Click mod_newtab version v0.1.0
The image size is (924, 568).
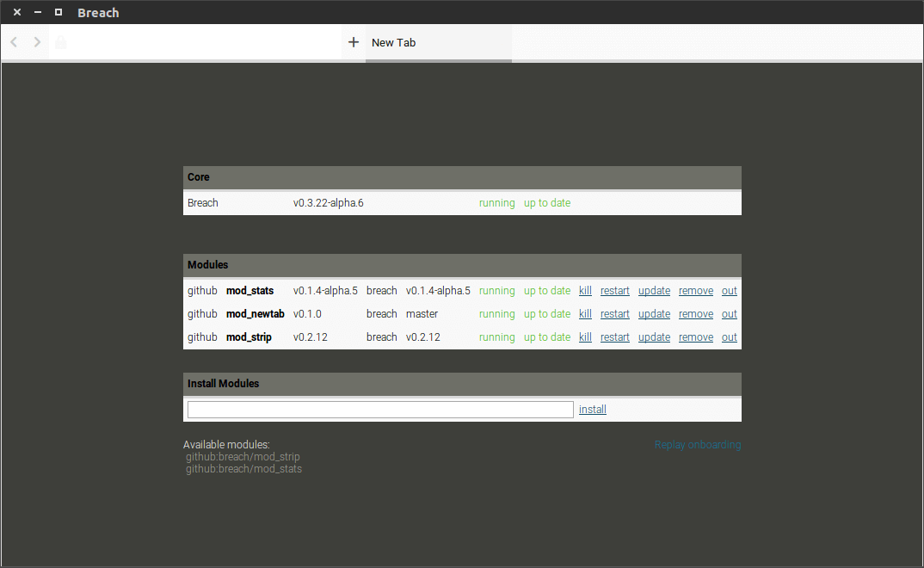pyautogui.click(x=307, y=314)
